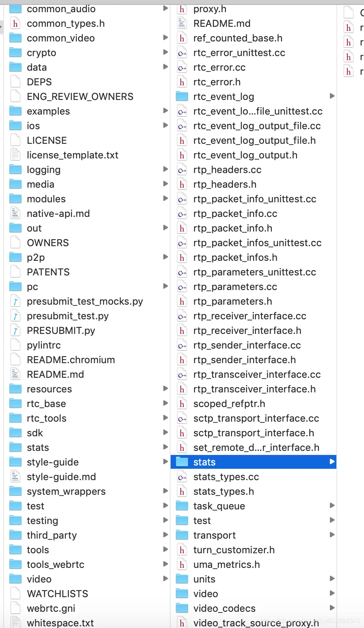Click the rtc_error.cc C++ file icon

(182, 67)
